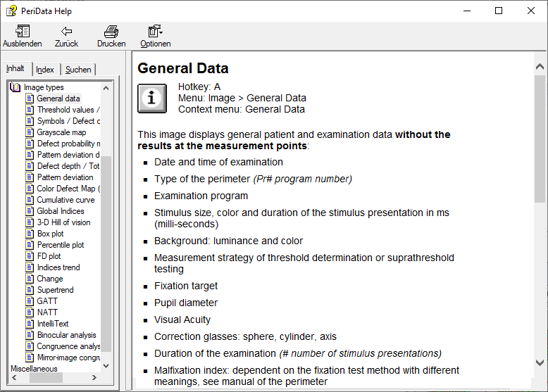Click page icon beside IntelliText

(x=30, y=324)
